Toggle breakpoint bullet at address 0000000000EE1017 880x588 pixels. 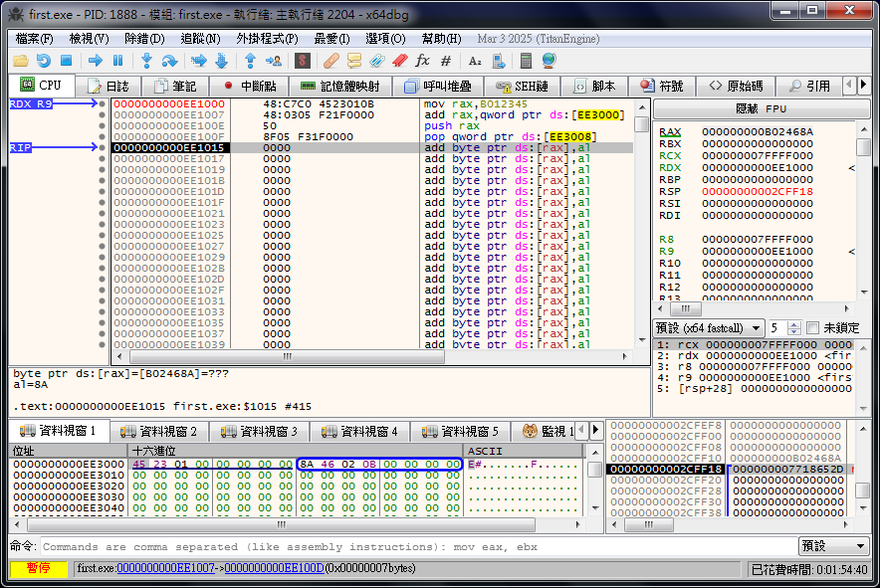tap(102, 159)
